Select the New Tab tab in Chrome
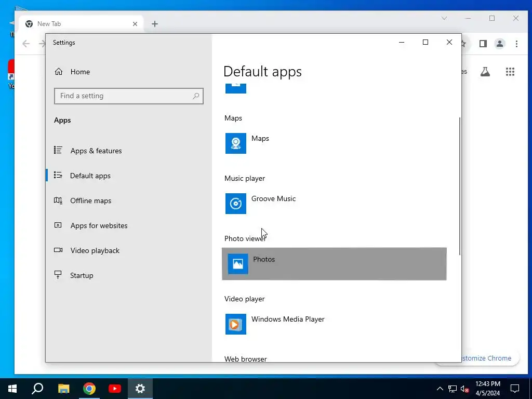The height and width of the screenshot is (399, 532). (x=81, y=24)
